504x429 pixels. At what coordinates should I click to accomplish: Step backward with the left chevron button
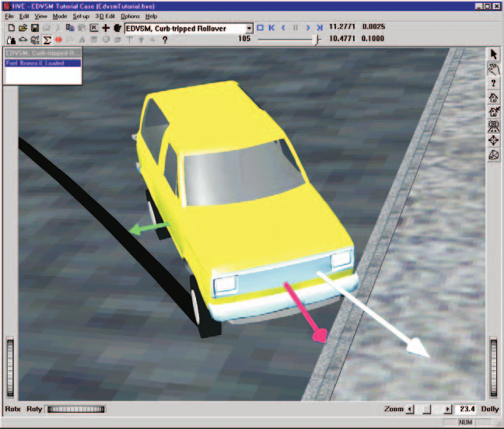point(283,28)
